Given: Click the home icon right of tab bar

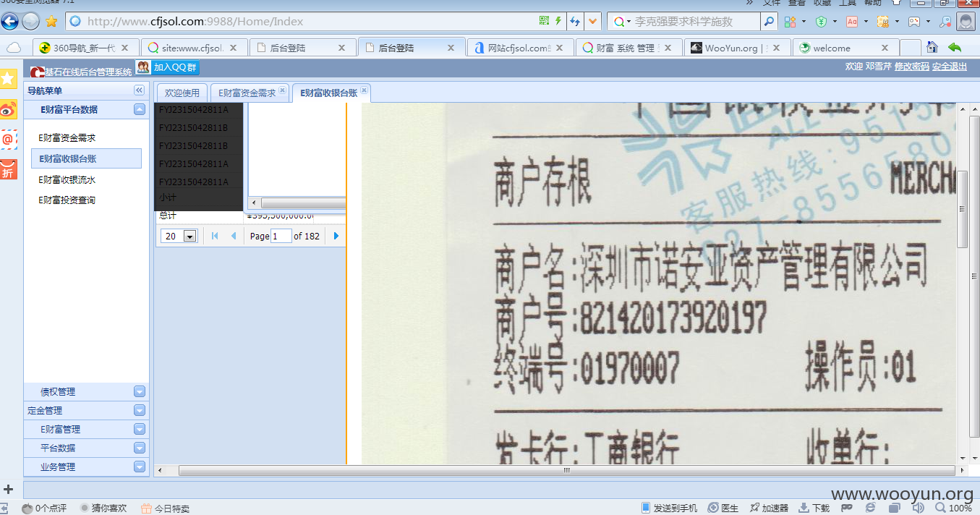Looking at the screenshot, I should click(x=932, y=47).
